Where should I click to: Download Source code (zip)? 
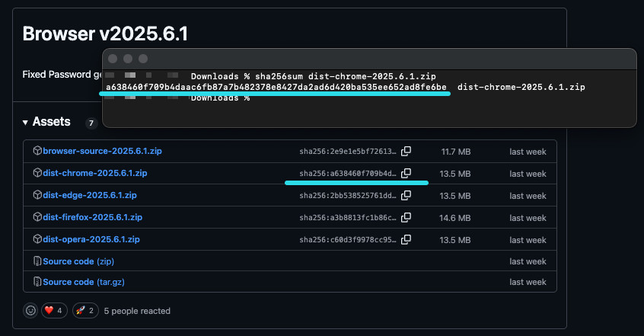point(78,261)
